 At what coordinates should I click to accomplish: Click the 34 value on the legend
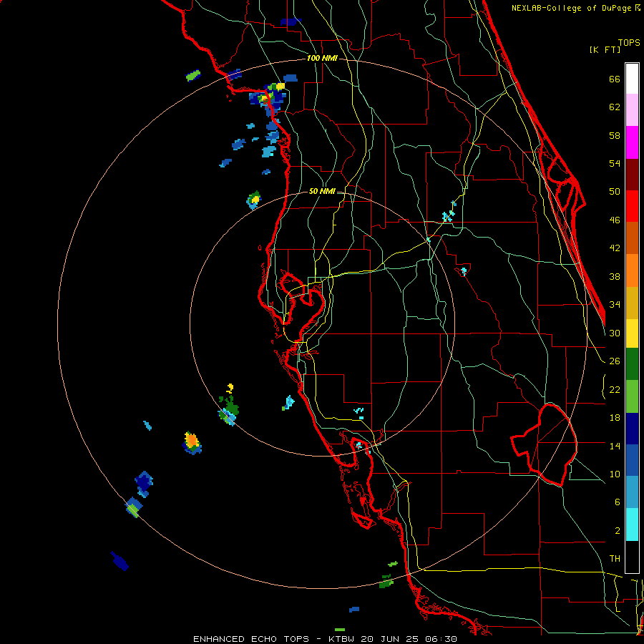(x=615, y=304)
